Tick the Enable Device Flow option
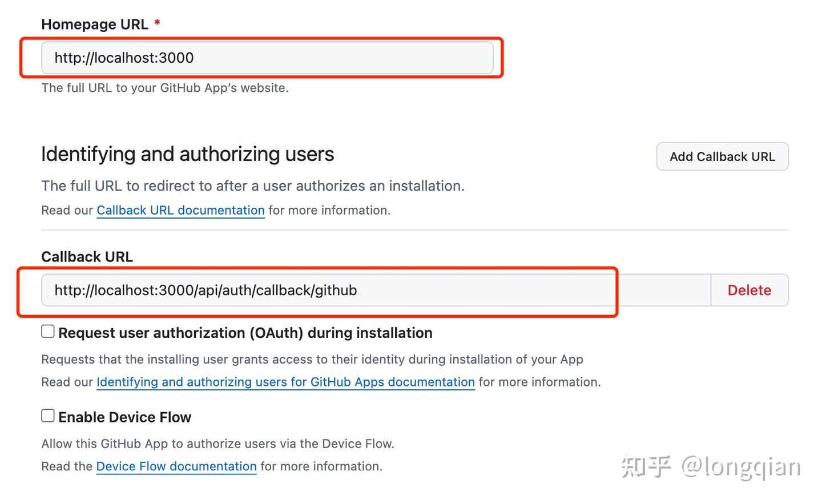This screenshot has height=504, width=822. (47, 416)
